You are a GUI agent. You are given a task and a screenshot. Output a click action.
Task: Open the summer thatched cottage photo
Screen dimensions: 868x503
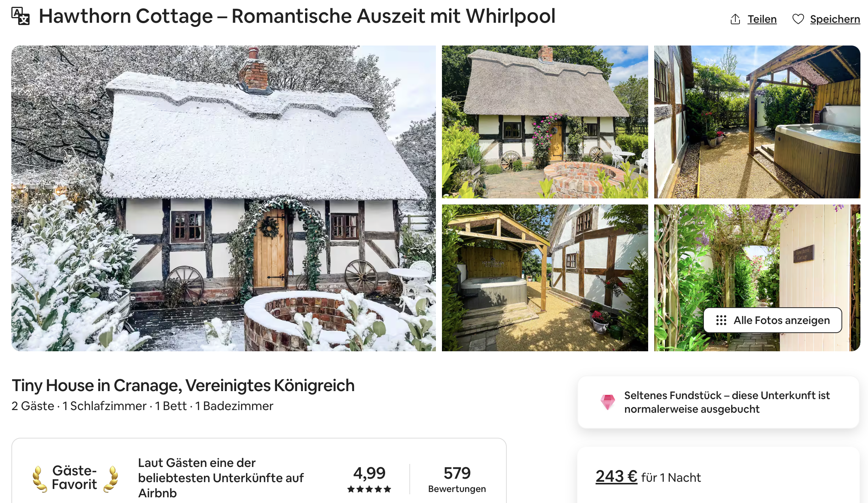click(x=545, y=122)
